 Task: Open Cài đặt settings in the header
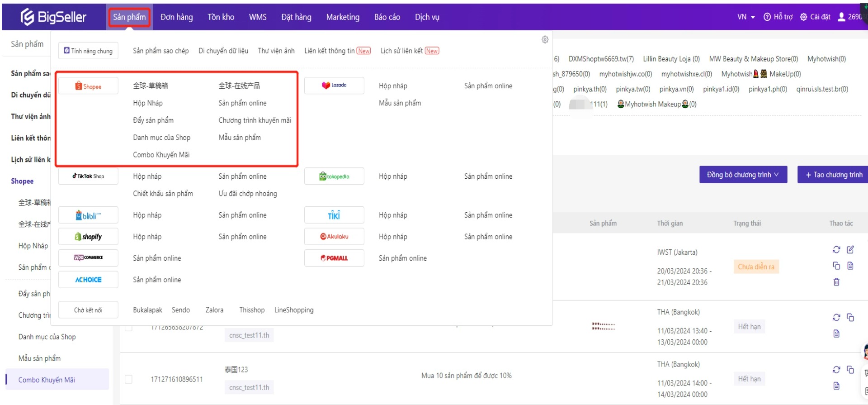click(815, 17)
